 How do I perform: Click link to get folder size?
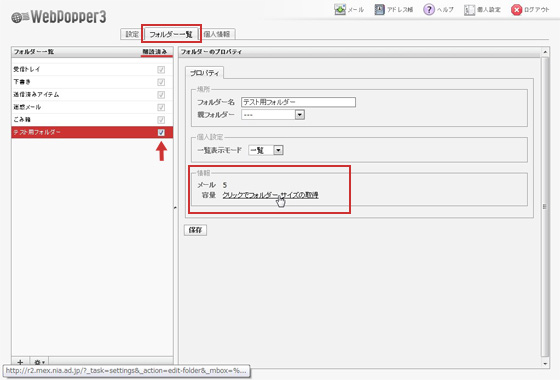(x=270, y=195)
